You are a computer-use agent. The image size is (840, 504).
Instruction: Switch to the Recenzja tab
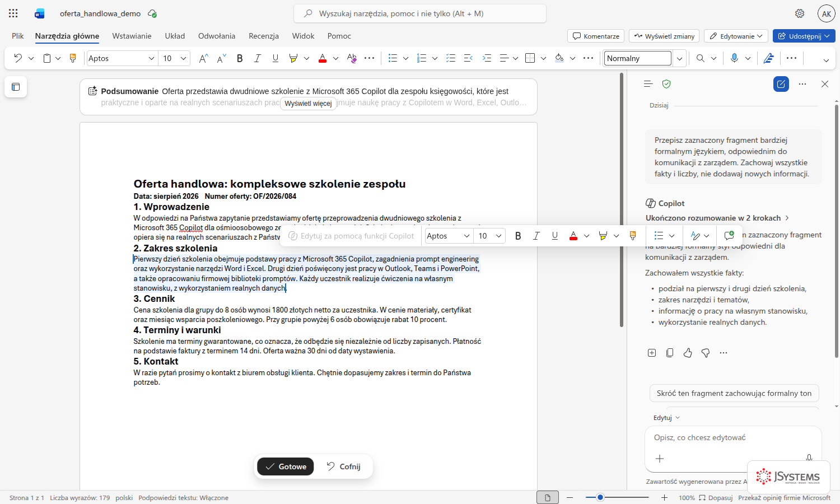(x=264, y=36)
